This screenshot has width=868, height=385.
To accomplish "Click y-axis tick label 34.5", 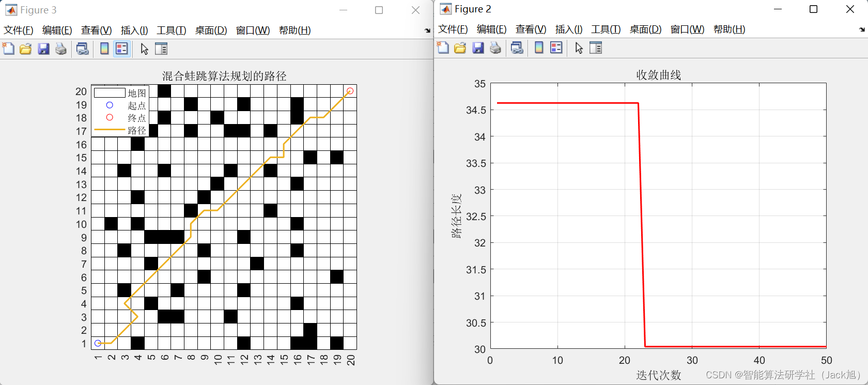I will coord(476,110).
